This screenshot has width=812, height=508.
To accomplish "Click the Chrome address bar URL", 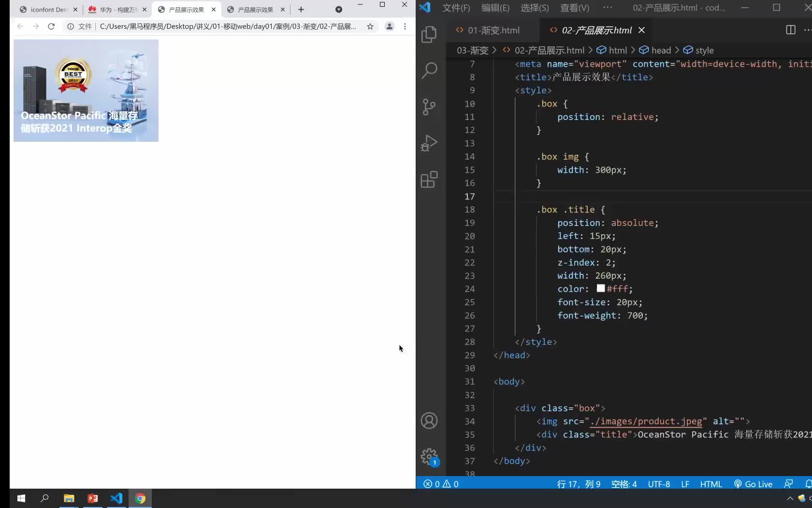I will click(228, 26).
